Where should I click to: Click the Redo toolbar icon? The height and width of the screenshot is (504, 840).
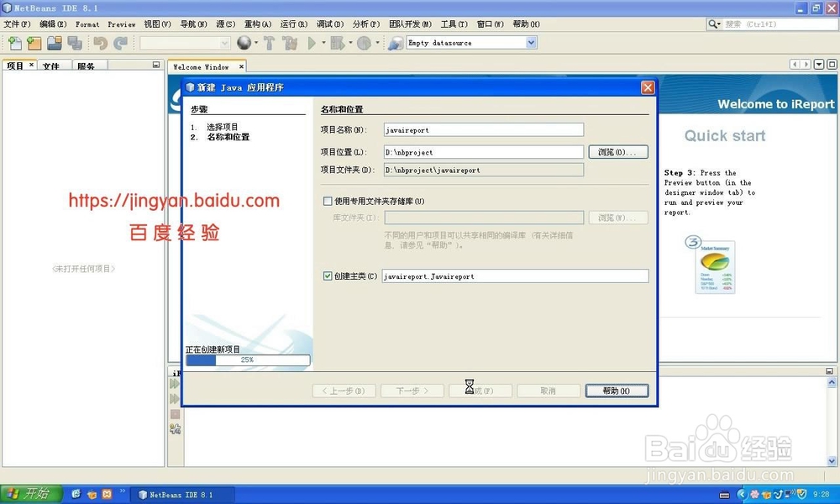120,43
